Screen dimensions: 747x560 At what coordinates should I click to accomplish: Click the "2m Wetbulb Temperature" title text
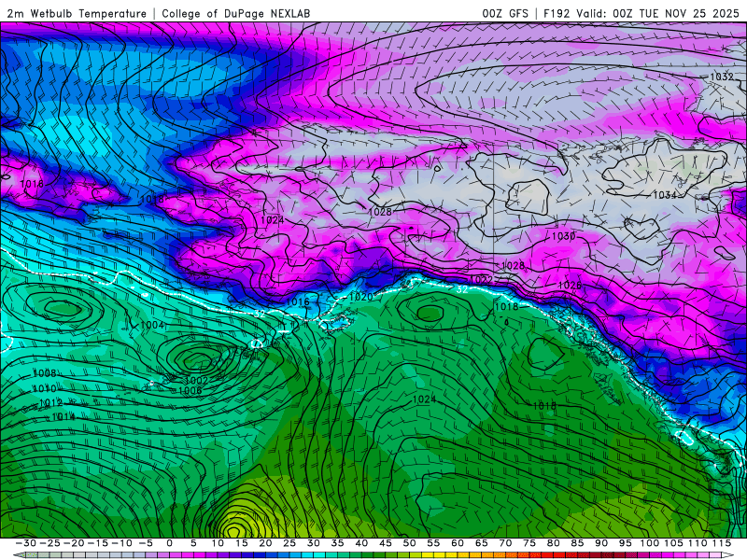coord(77,14)
